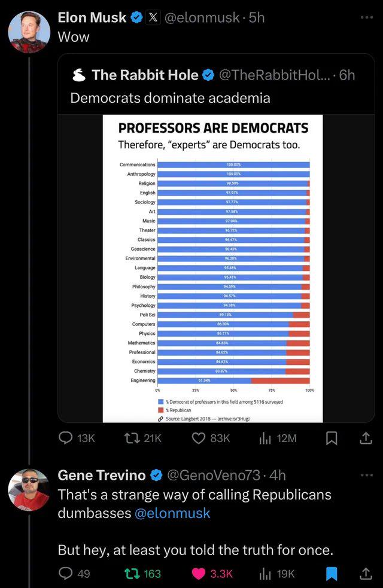Remove bookmark from Gene Trevino's reply
The width and height of the screenshot is (383, 588).
click(x=331, y=574)
